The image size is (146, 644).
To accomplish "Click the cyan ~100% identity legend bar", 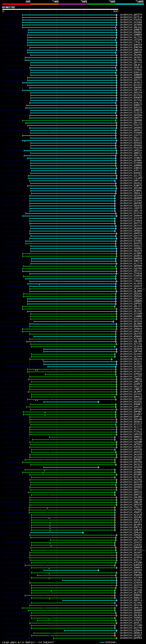I will (x=130, y=4).
